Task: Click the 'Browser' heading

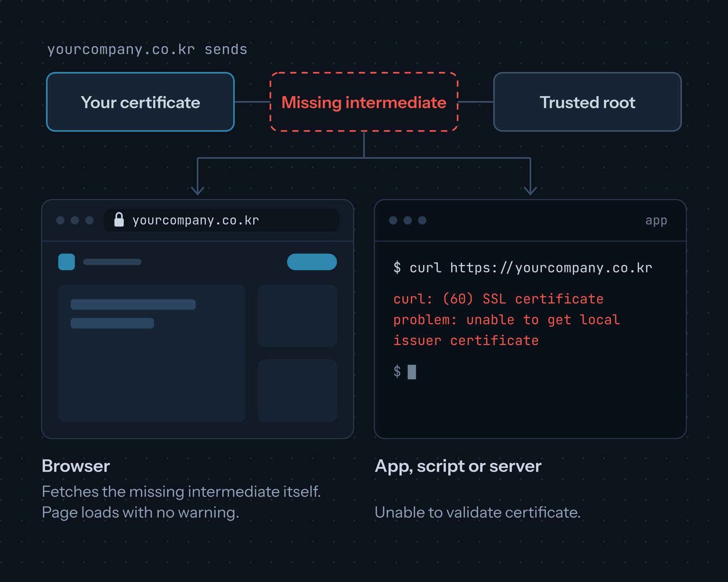Action: [x=76, y=466]
